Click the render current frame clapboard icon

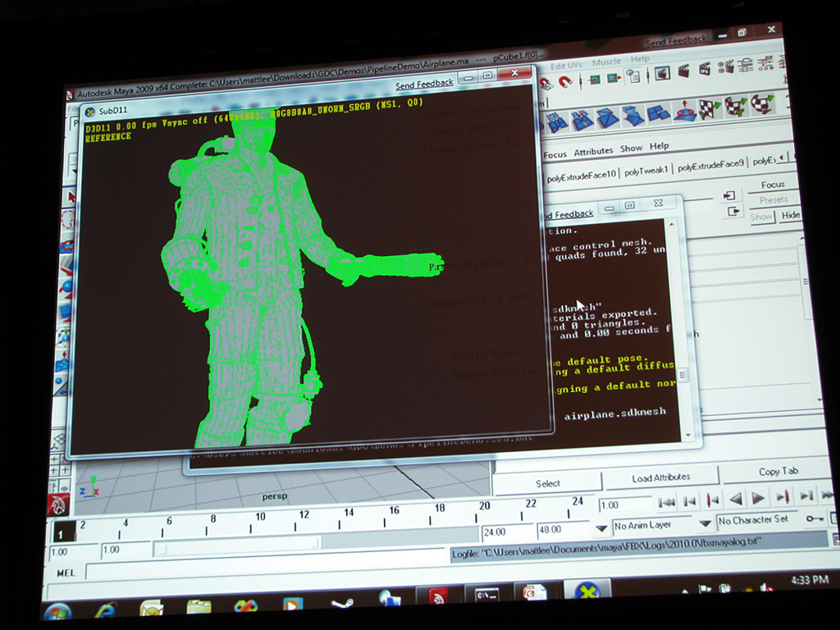pos(683,71)
